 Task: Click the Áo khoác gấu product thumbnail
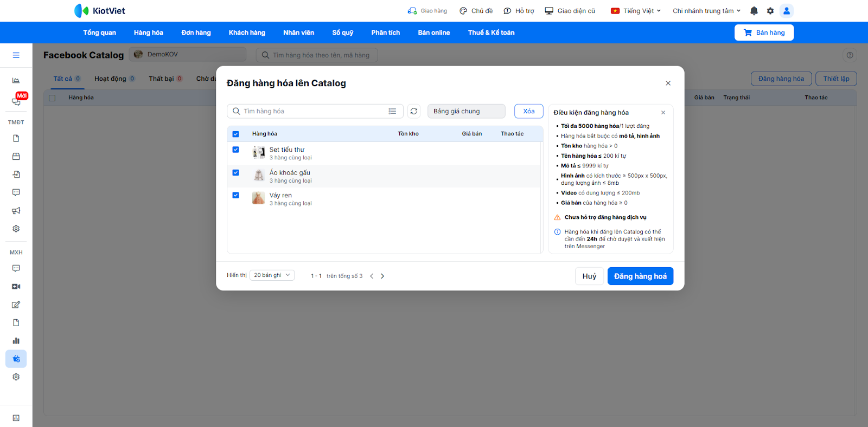[259, 175]
